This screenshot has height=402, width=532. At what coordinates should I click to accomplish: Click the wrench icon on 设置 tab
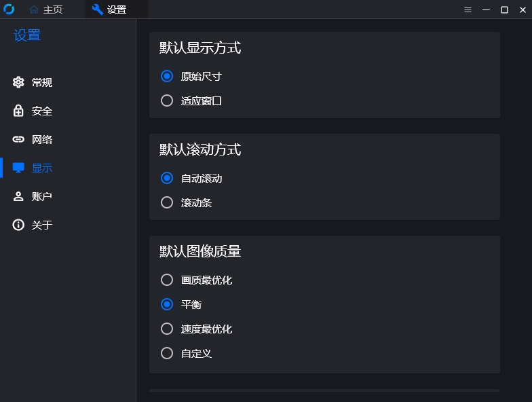click(x=98, y=10)
